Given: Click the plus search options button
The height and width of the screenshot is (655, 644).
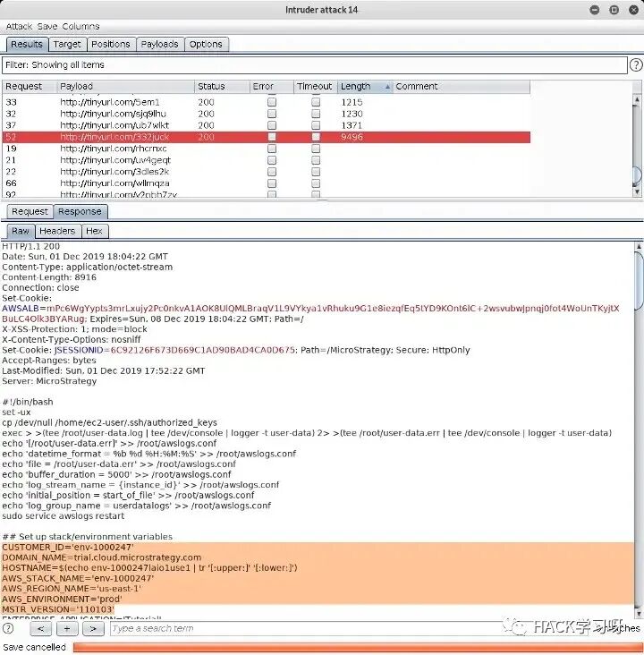Looking at the screenshot, I should tap(67, 628).
